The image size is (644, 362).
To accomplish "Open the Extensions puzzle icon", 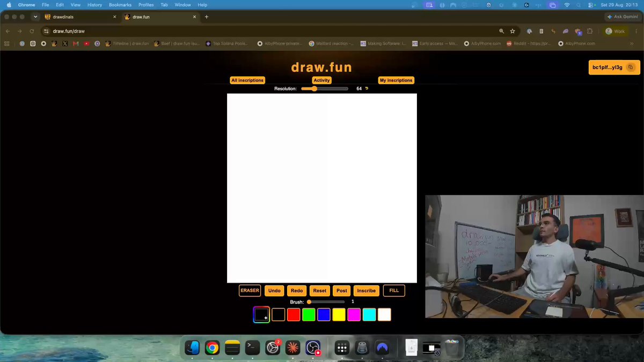I will pos(590,31).
